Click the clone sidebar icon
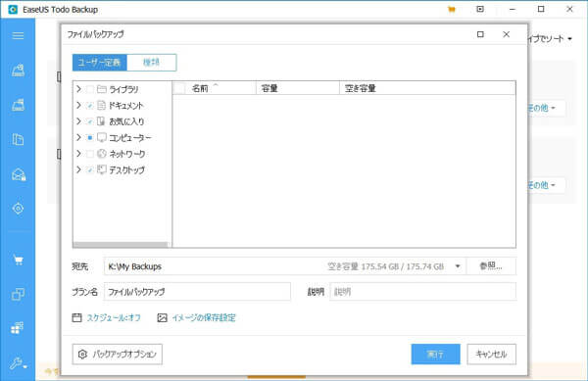588x381 pixels. 18,294
